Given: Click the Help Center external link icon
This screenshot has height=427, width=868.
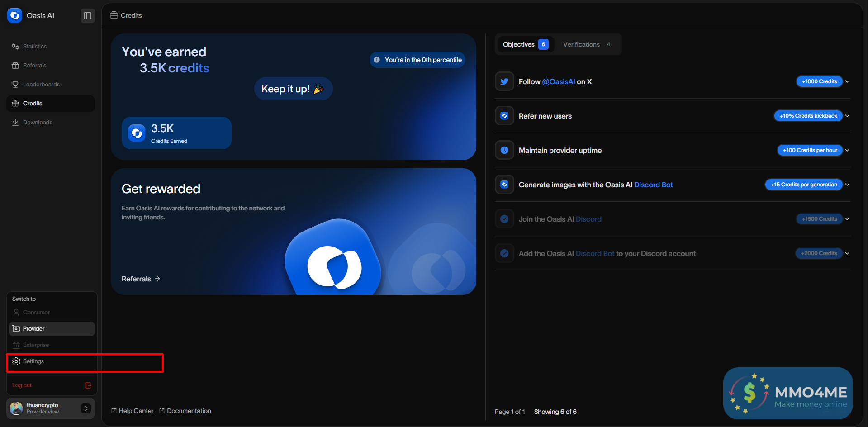Looking at the screenshot, I should [114, 411].
